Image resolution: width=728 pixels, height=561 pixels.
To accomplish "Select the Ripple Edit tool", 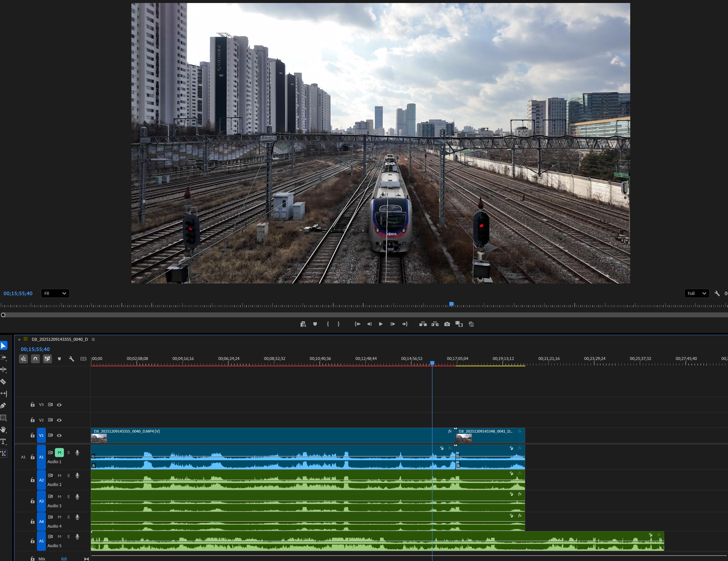I will coord(3,369).
